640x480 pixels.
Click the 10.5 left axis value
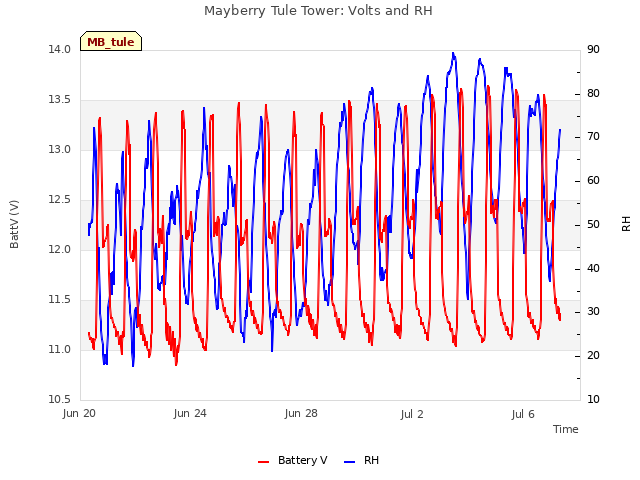click(60, 399)
